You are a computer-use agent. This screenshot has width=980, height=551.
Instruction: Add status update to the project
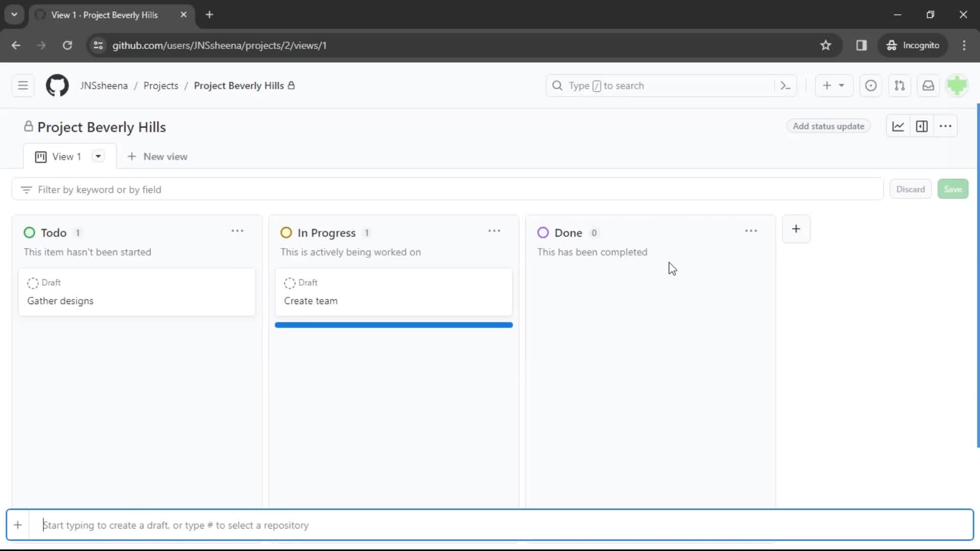[x=828, y=127]
